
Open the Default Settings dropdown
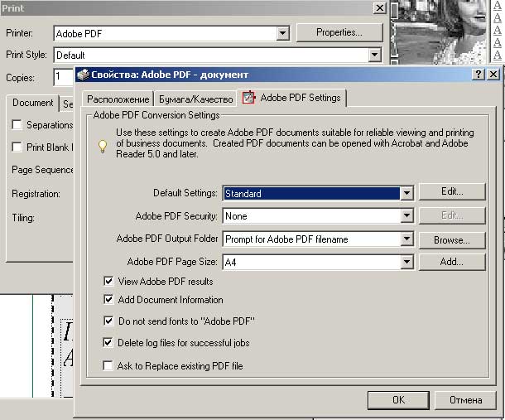[x=406, y=193]
